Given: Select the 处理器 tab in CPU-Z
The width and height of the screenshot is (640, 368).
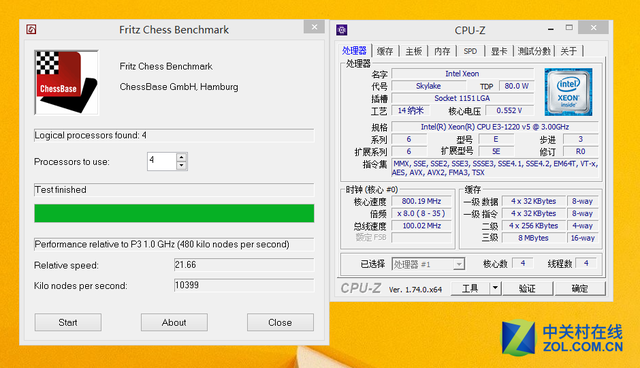Looking at the screenshot, I should 354,51.
